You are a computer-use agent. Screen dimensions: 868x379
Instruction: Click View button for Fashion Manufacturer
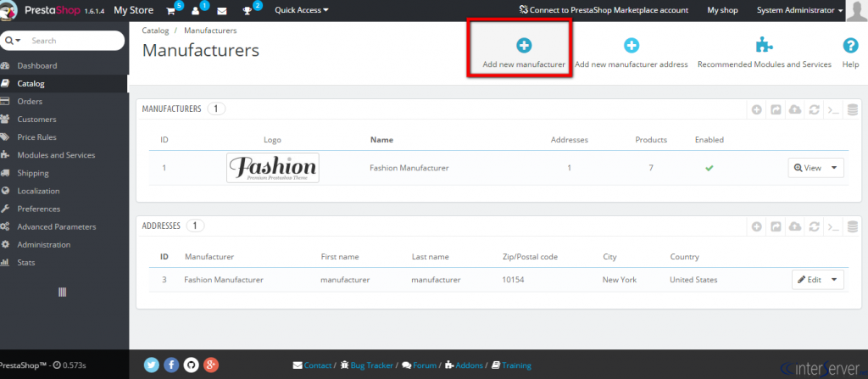(808, 168)
